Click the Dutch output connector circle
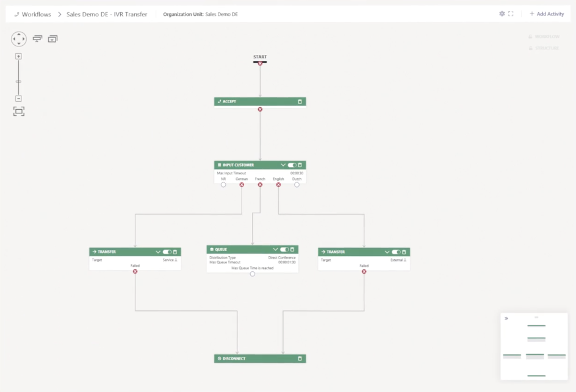This screenshot has width=576, height=392. tap(297, 185)
